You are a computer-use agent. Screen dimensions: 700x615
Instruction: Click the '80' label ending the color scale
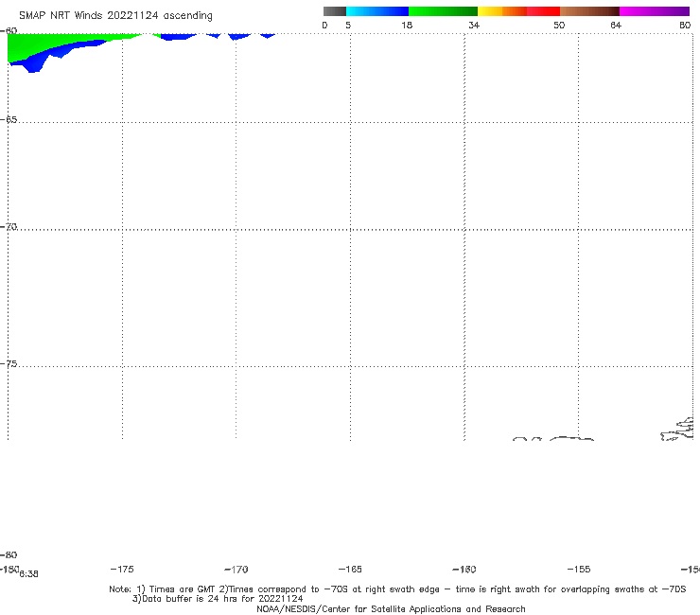tap(685, 25)
